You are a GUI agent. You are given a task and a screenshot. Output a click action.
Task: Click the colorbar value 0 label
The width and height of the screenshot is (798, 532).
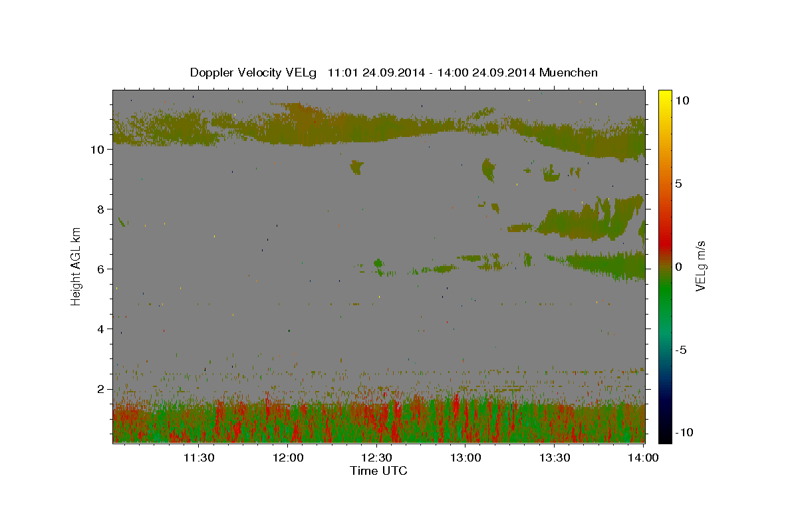(x=678, y=266)
